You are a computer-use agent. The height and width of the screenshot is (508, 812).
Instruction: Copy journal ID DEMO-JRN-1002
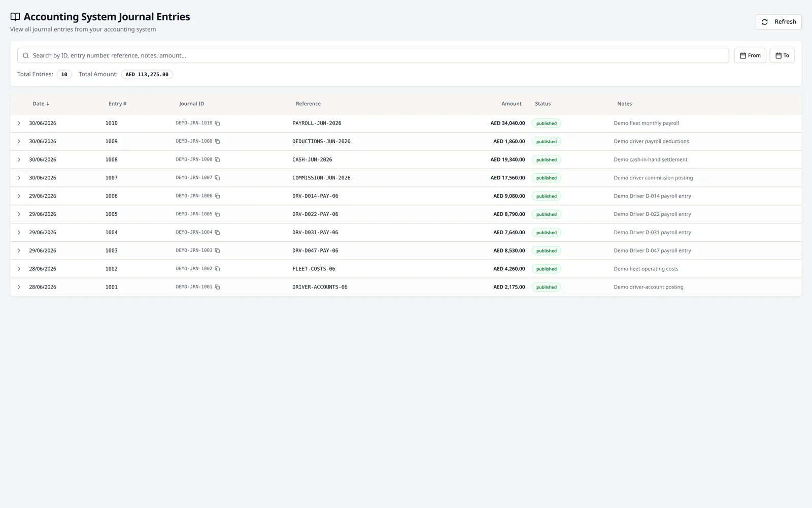coord(217,269)
